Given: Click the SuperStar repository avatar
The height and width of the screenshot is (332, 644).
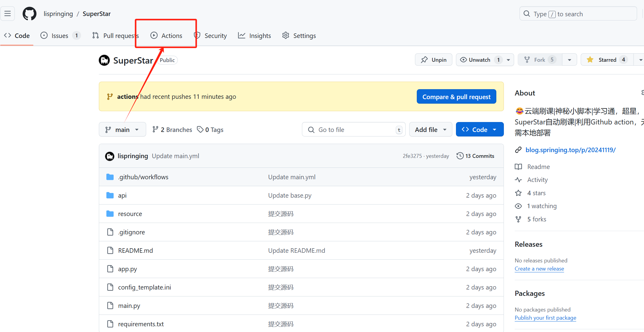Looking at the screenshot, I should 104,60.
